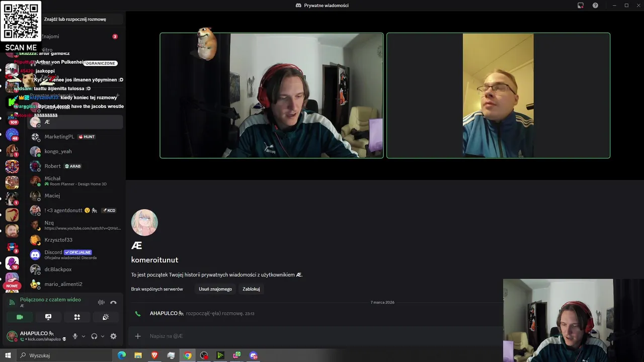This screenshot has height=362, width=644.
Task: Switch to Google Chrome in the taskbar
Action: tap(187, 355)
